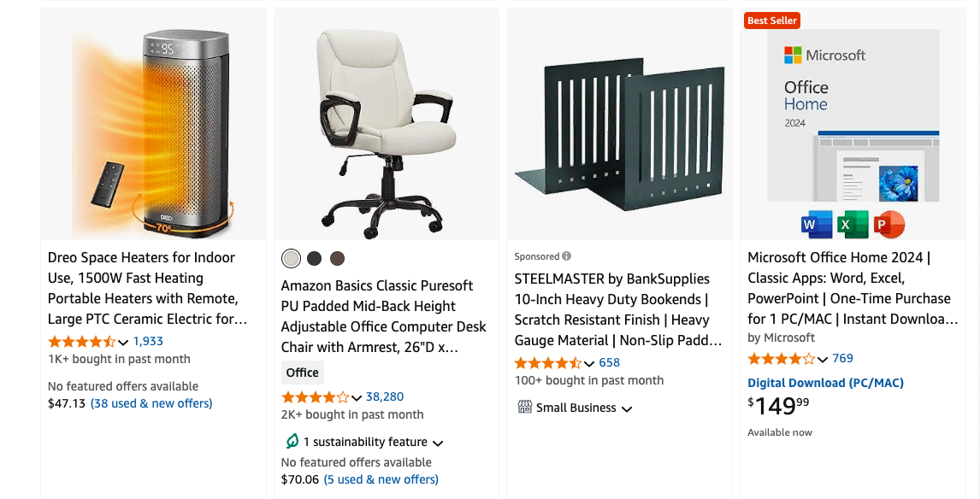Click the Sponsored info icon

coord(567,256)
